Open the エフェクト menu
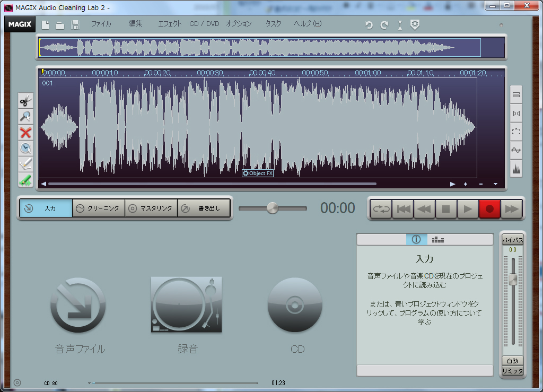The width and height of the screenshot is (543, 392). (x=170, y=24)
